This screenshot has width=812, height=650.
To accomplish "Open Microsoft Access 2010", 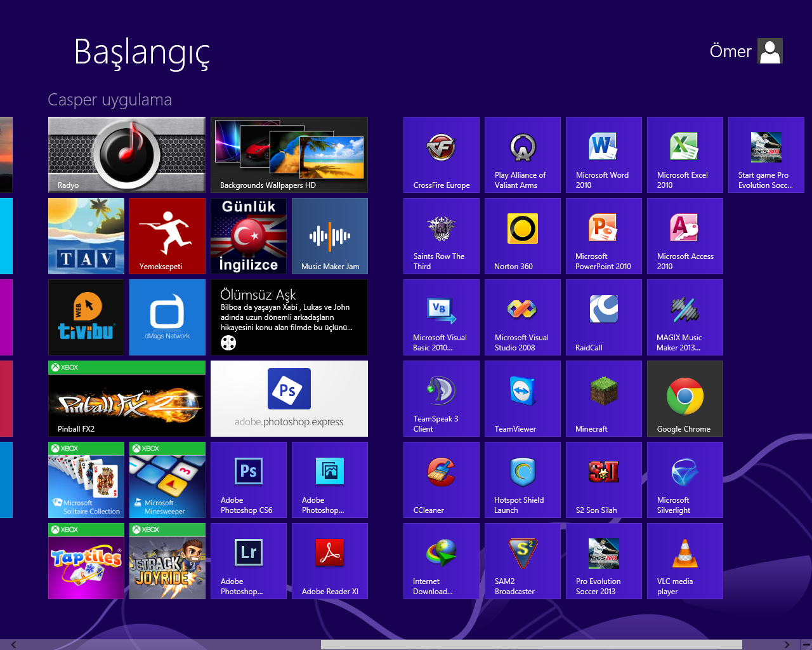I will click(685, 236).
